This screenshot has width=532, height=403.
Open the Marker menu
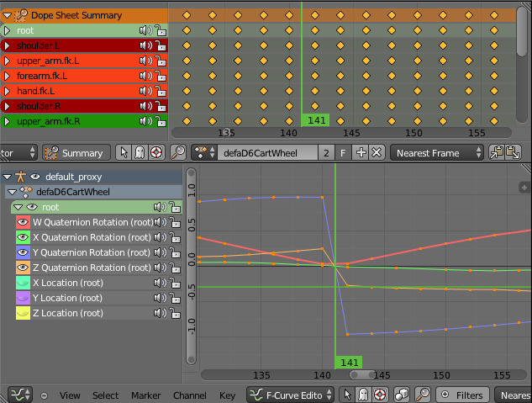click(145, 395)
